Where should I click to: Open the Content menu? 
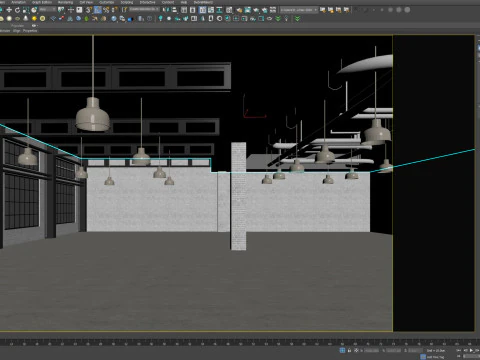pyautogui.click(x=168, y=2)
